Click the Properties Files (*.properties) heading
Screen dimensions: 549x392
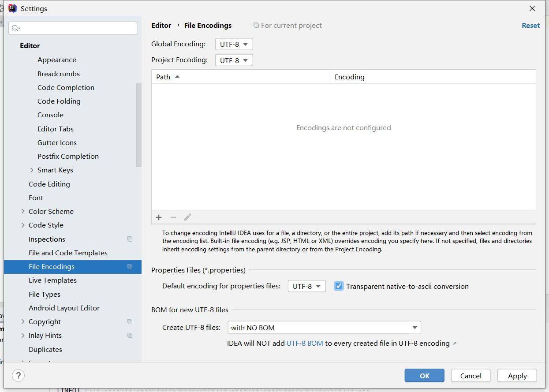[x=198, y=270]
